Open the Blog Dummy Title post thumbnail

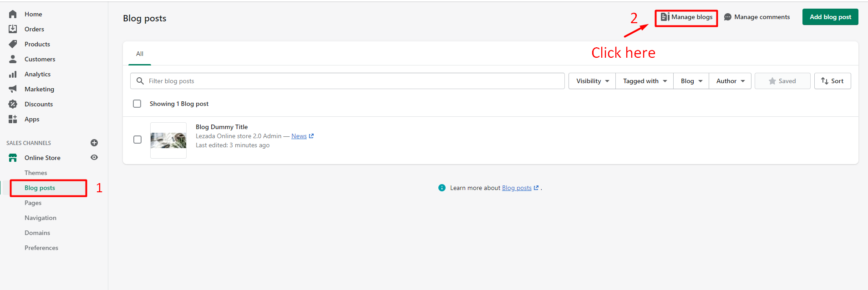pos(168,140)
